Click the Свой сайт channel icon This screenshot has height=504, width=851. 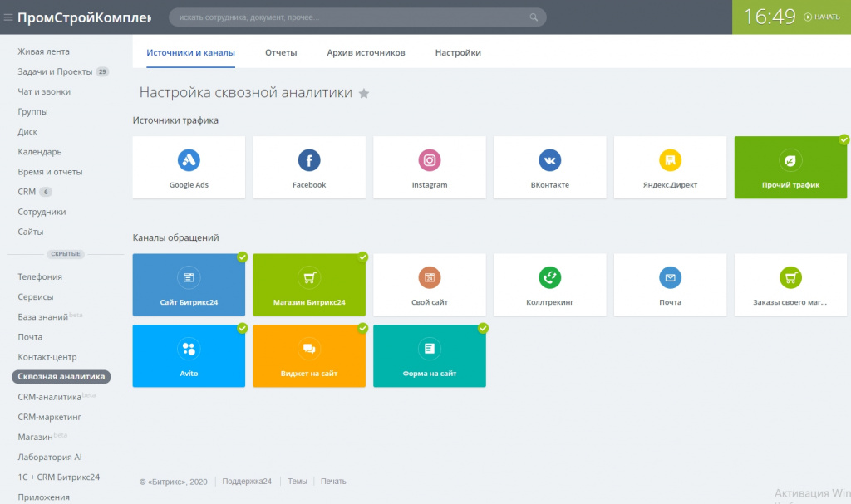430,278
